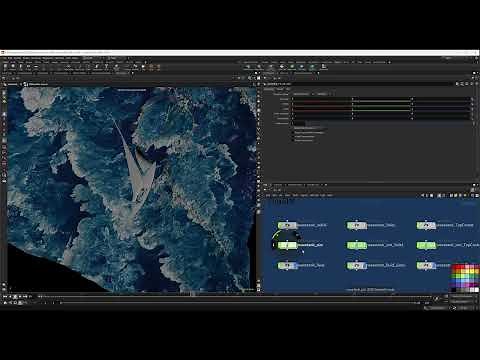Pick the brightest white swatch in the node color palette
Viewport: 480px width, 360px height.
click(x=476, y=290)
